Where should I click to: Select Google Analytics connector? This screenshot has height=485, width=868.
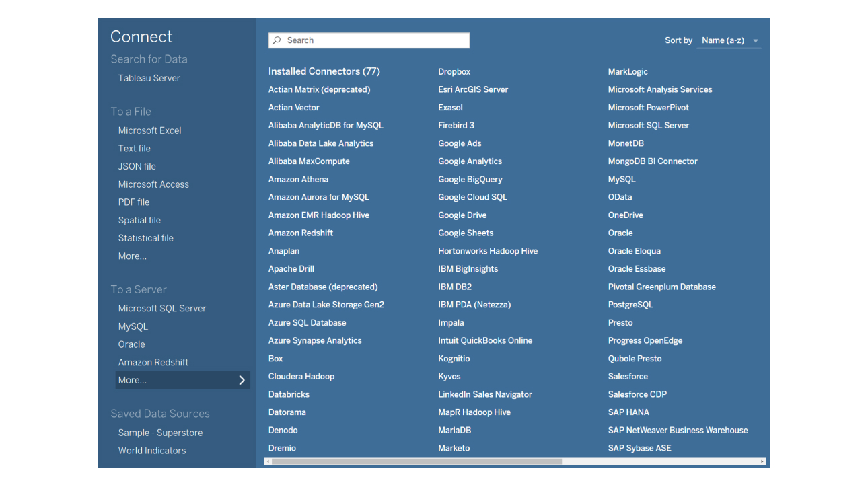pos(470,161)
